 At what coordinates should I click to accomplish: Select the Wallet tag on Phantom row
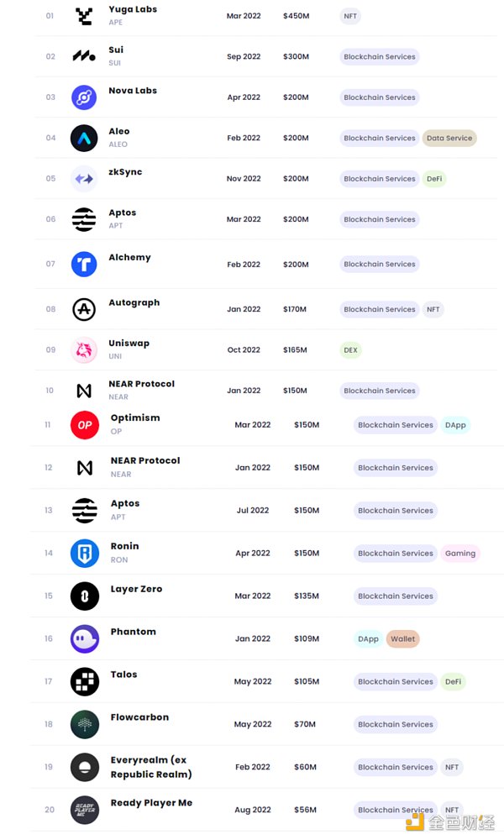(403, 638)
